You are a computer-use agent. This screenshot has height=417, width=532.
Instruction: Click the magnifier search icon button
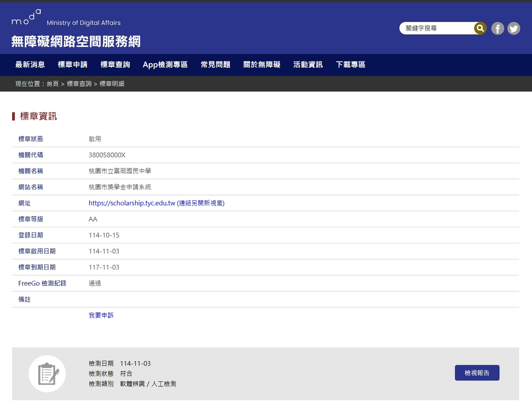[480, 28]
